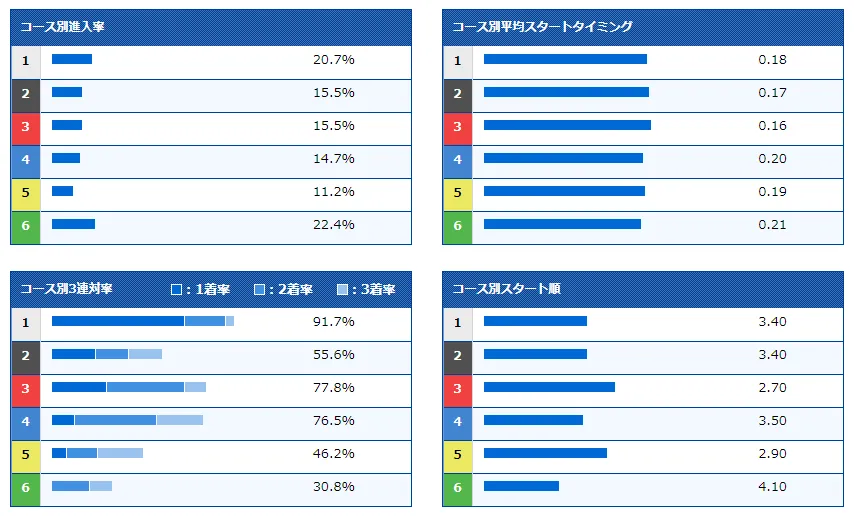Click the 4.10 value in コース別スタート順
This screenshot has height=516, width=854.
772,488
